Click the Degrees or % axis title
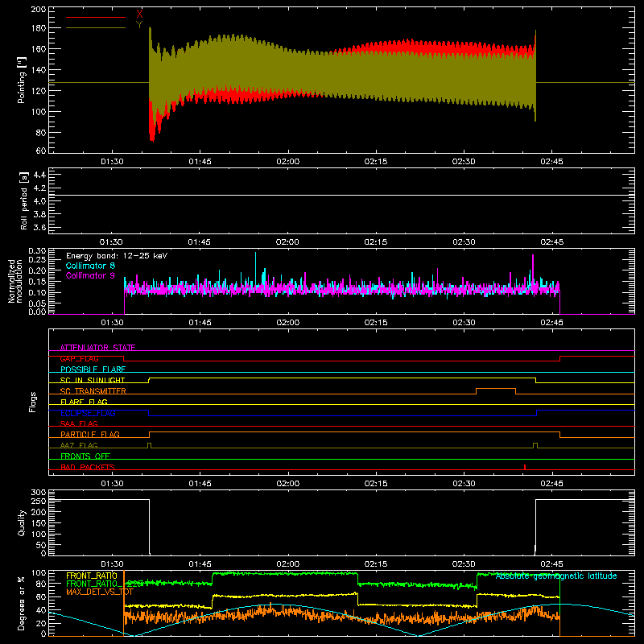 click(22, 603)
